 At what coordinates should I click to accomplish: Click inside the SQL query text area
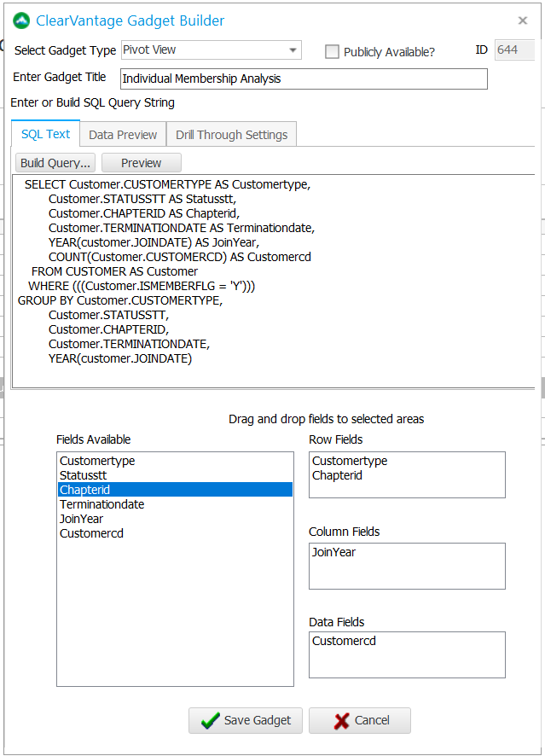pos(274,281)
